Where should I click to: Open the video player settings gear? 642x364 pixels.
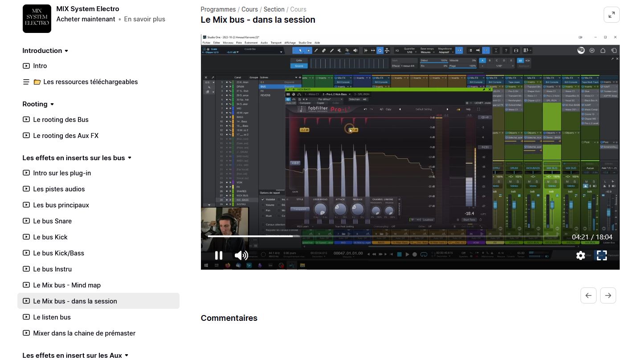click(x=581, y=255)
